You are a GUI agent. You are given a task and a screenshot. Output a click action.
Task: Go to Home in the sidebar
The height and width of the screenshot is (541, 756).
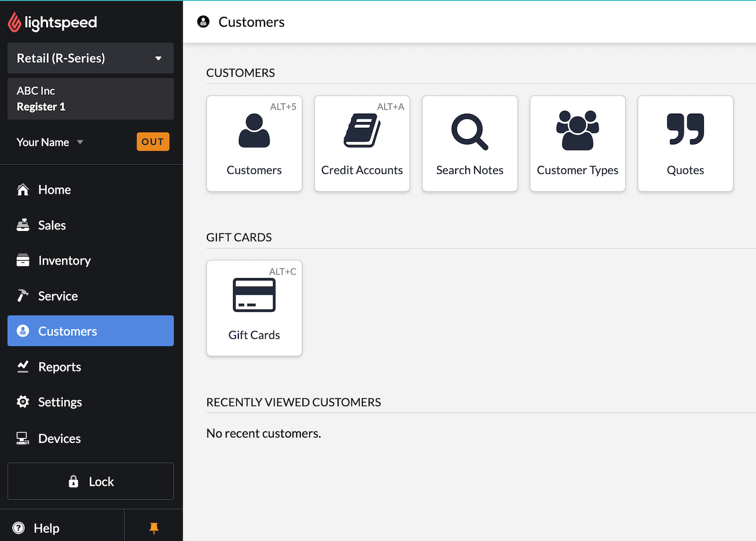pyautogui.click(x=55, y=190)
